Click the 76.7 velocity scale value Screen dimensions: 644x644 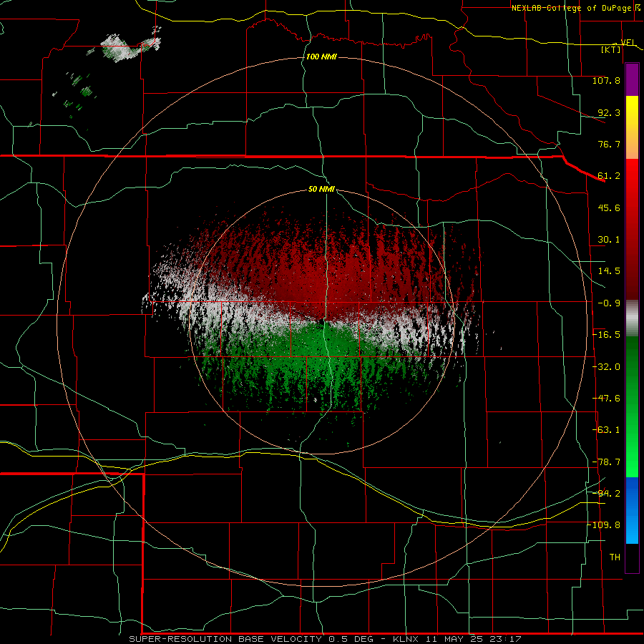[x=609, y=144]
